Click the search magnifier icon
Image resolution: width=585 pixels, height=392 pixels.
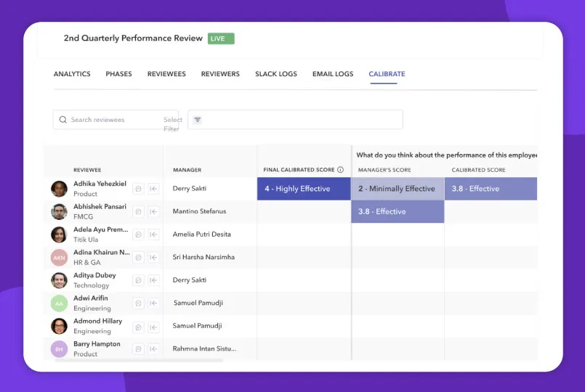63,120
